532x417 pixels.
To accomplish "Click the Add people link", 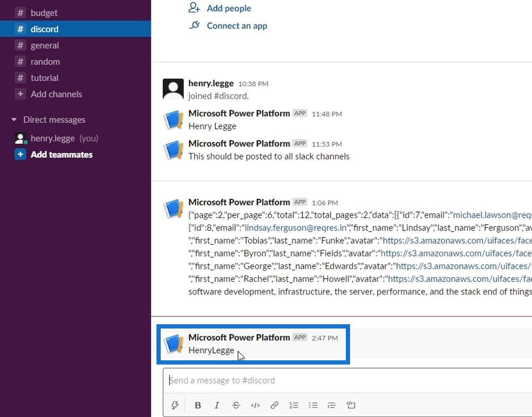I will tap(229, 8).
